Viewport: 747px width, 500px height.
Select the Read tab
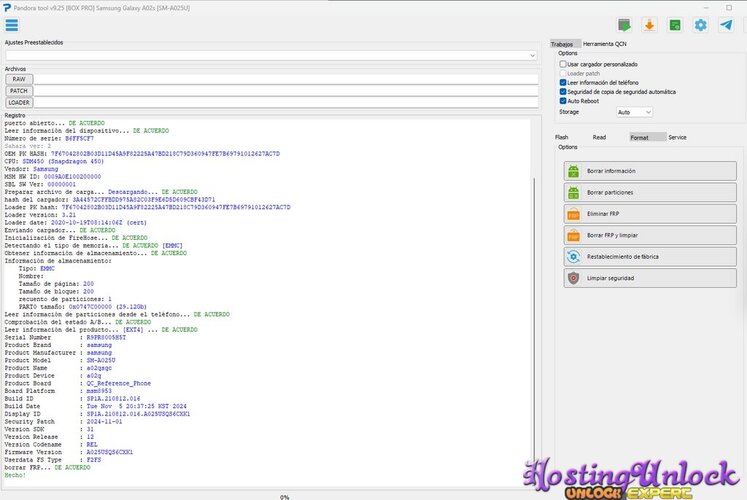tap(599, 137)
